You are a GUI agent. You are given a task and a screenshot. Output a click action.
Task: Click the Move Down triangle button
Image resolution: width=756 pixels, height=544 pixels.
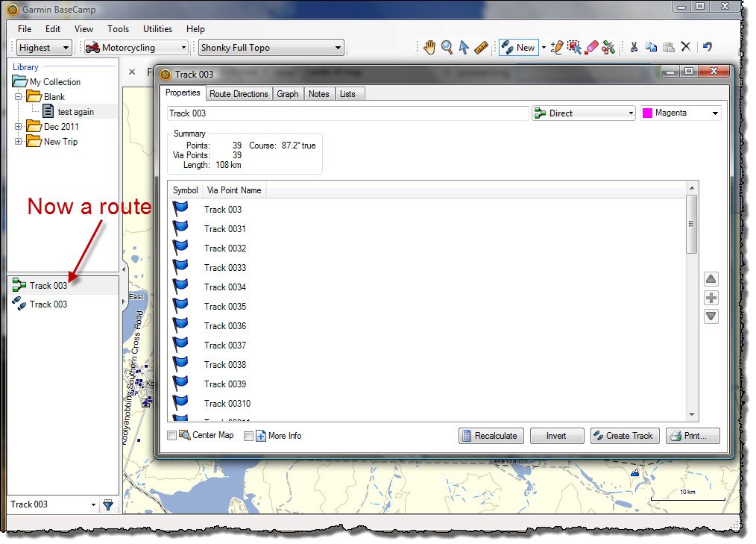[x=711, y=316]
